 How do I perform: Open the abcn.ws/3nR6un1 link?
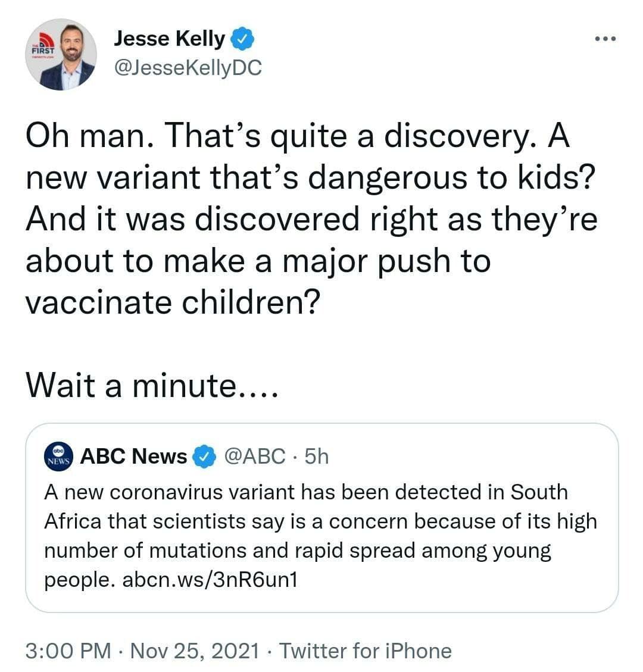pos(209,579)
